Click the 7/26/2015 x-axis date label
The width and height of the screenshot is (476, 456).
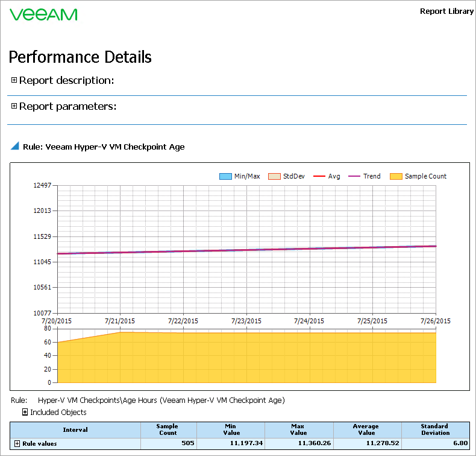435,321
